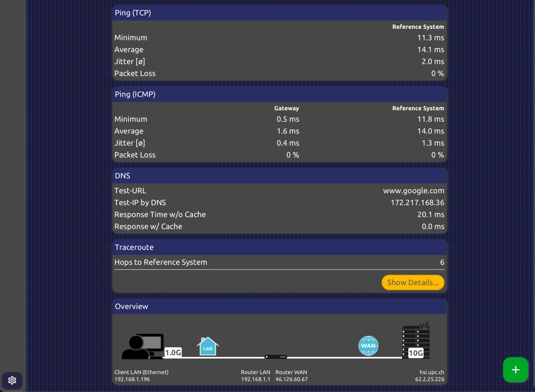Click the www.google.com test URL
The image size is (535, 392).
(x=413, y=191)
